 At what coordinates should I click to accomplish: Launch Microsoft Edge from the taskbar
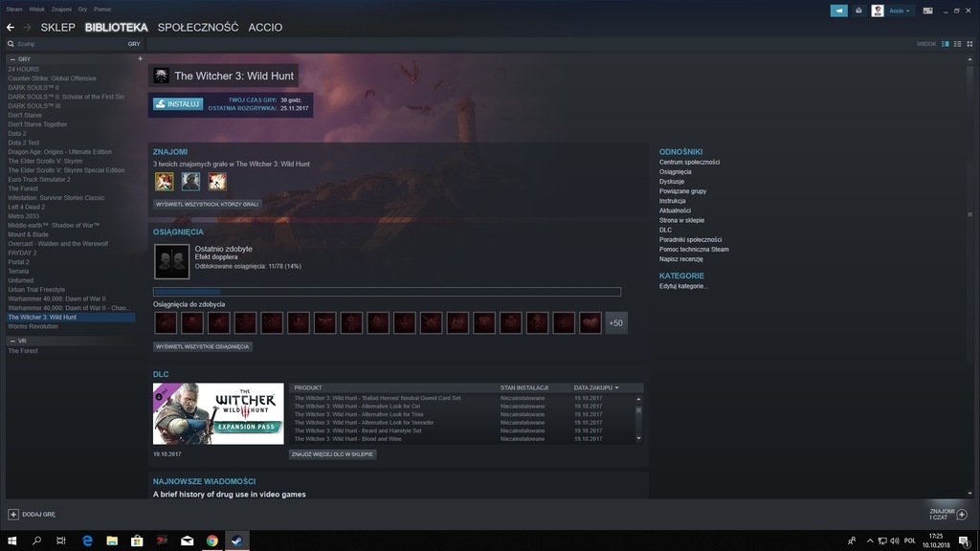point(87,540)
